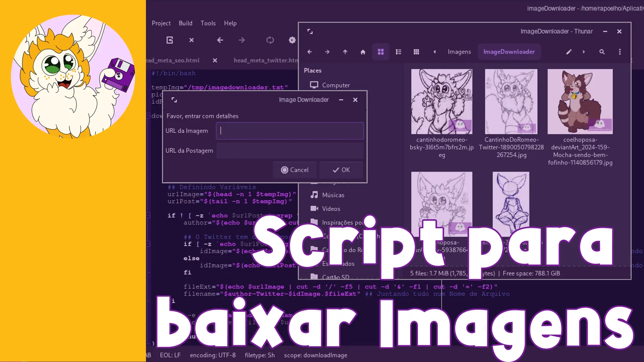This screenshot has height=362, width=644.
Task: Confirm dialog with OK button
Action: [x=341, y=170]
